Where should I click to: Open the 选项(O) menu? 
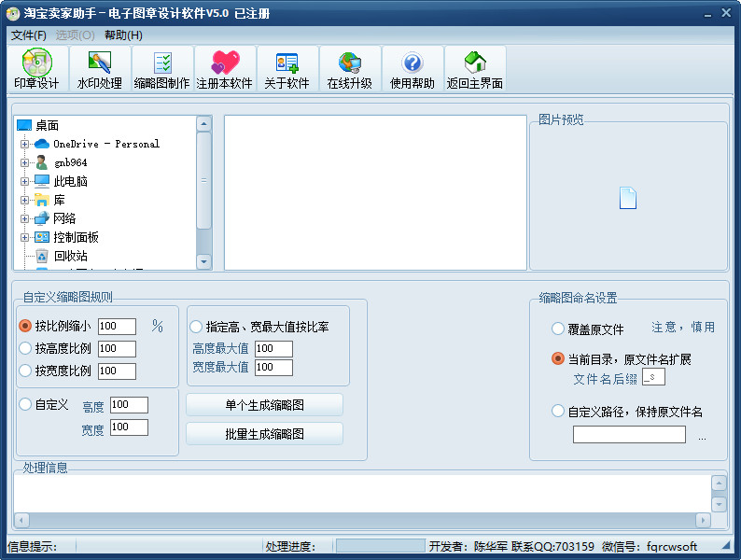click(76, 35)
